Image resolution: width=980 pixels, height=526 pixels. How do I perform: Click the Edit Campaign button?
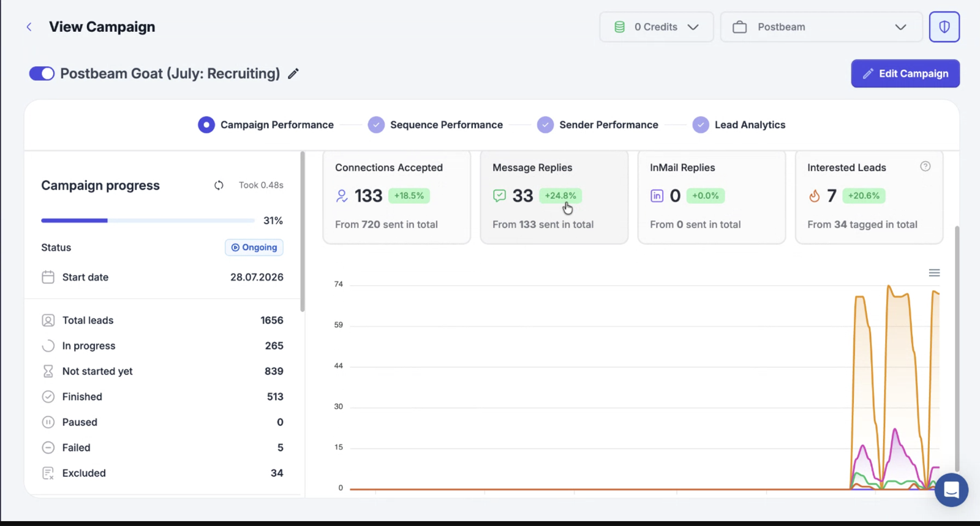905,74
